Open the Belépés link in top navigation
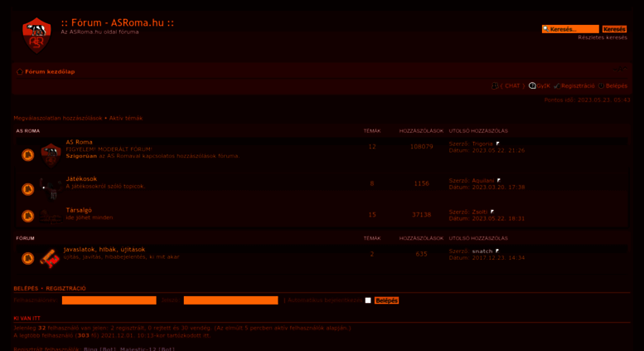 [617, 86]
